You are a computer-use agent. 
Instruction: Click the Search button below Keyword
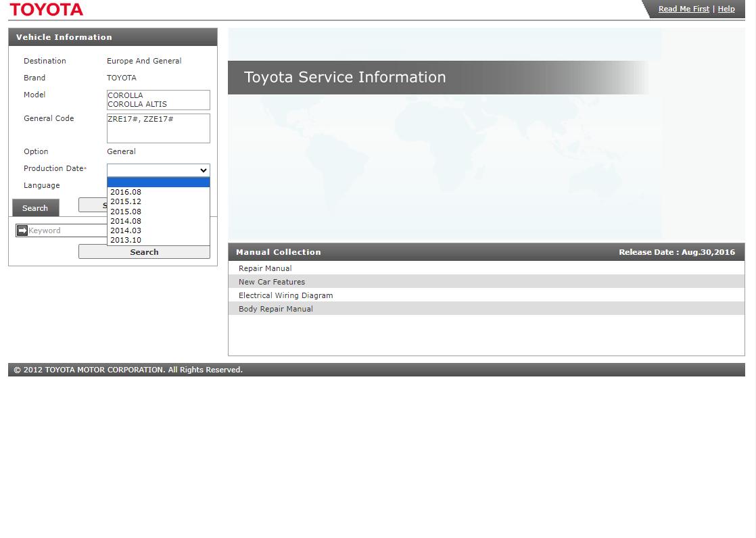pos(144,251)
